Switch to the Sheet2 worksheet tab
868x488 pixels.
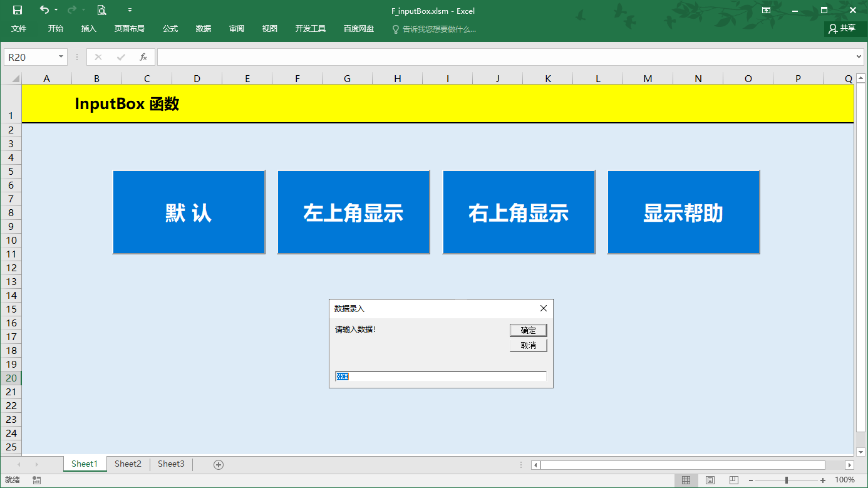(x=128, y=464)
